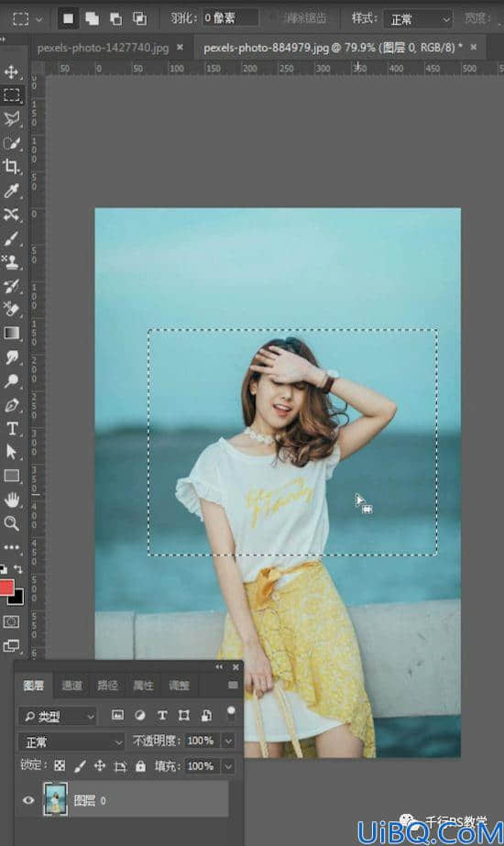Select the History Brush tool
Screen dimensions: 504x846
click(x=11, y=285)
